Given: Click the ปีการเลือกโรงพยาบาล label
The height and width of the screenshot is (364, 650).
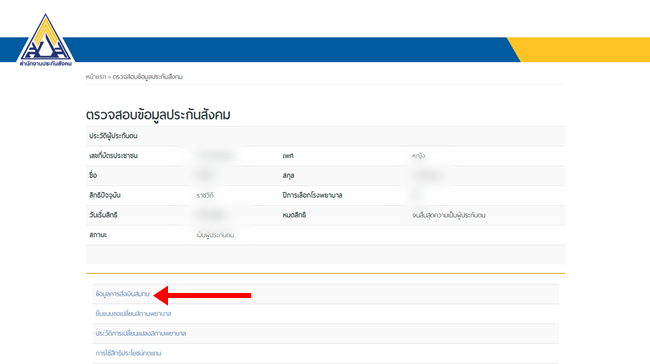Looking at the screenshot, I should pos(312,195).
